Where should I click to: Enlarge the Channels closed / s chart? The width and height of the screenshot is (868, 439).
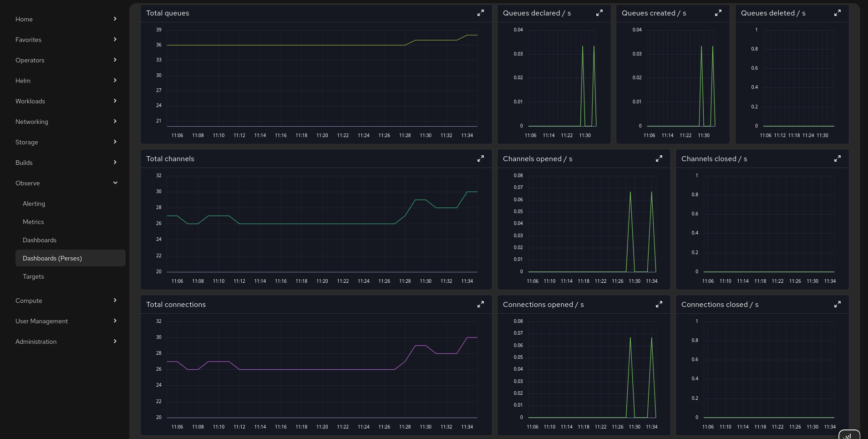[x=837, y=159]
